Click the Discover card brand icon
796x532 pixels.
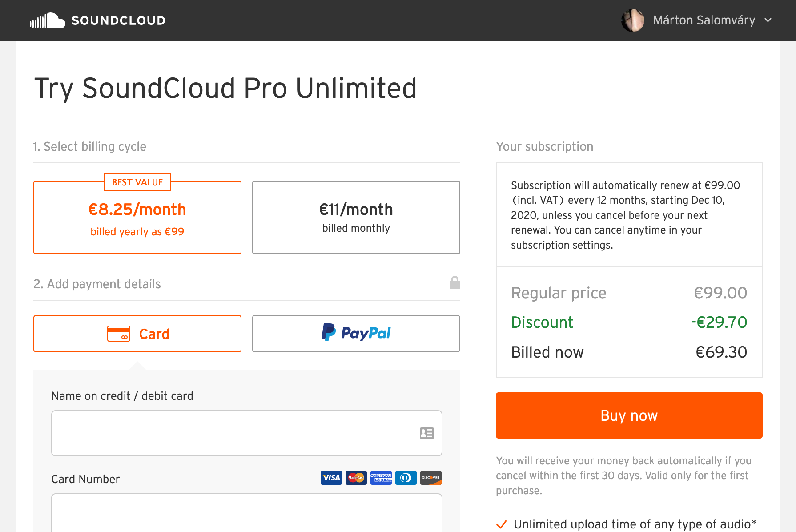click(x=430, y=477)
